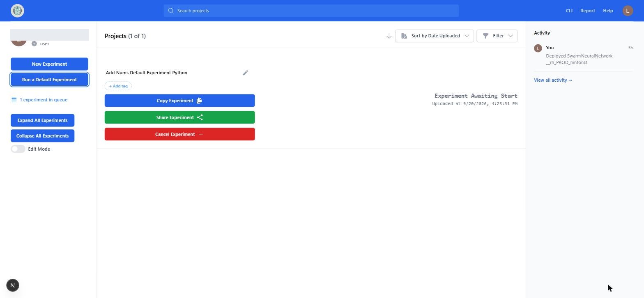Screen dimensions: 644x298
Task: Copy the Add Nums experiment
Action: coord(179,101)
